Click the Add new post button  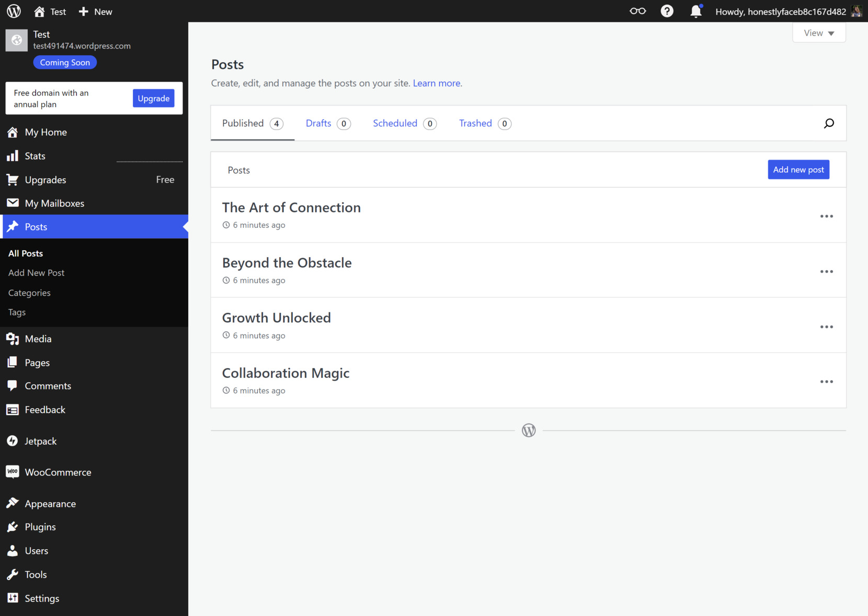click(x=798, y=169)
